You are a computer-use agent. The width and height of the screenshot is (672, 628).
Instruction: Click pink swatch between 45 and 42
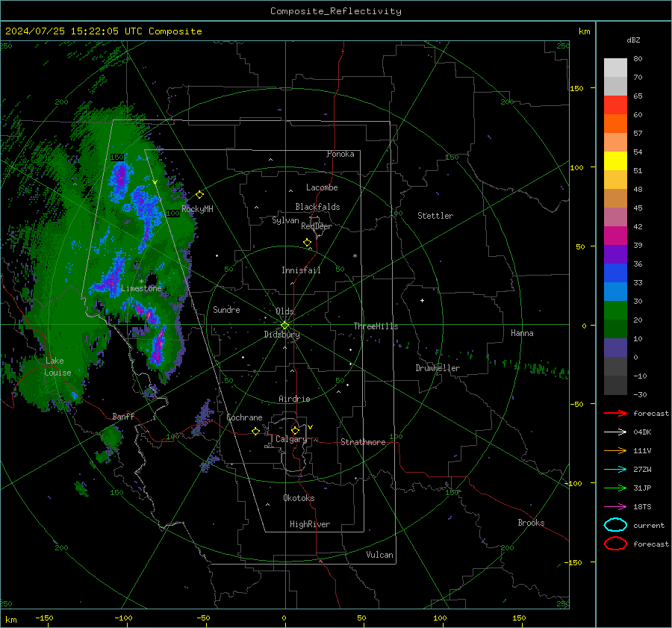point(615,217)
